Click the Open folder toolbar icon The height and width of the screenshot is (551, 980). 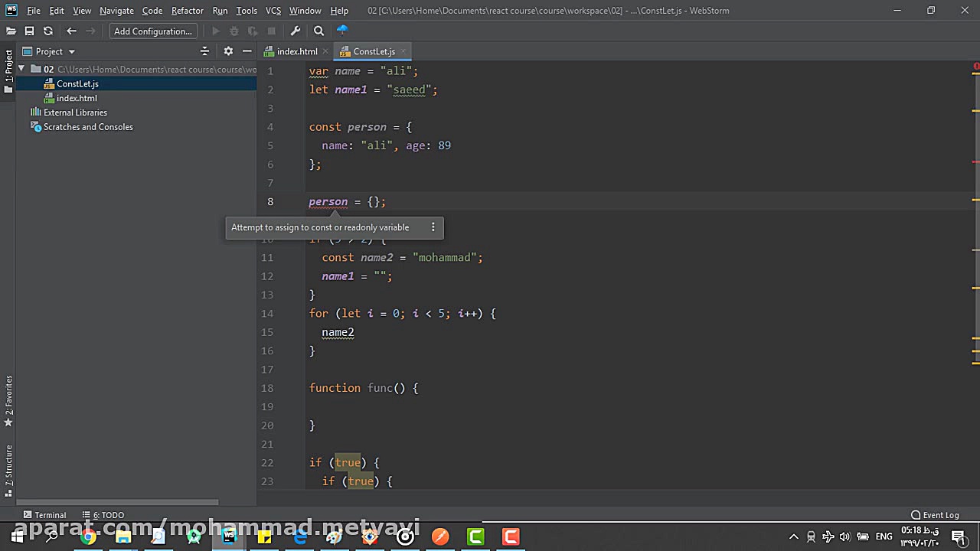(x=11, y=31)
